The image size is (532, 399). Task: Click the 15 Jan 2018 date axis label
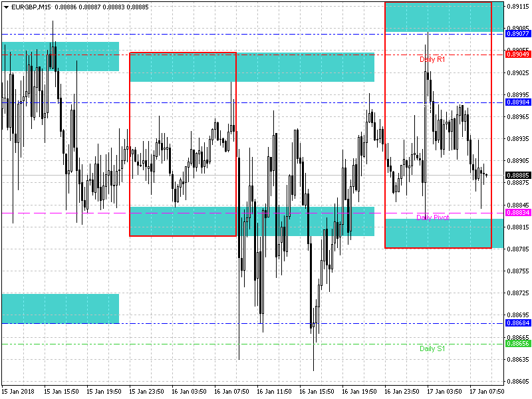pos(19,391)
